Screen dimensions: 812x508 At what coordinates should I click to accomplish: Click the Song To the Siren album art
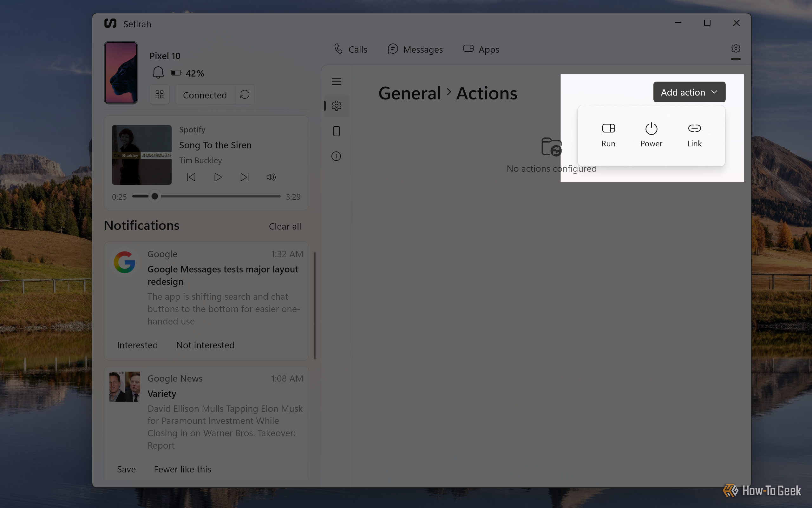(x=141, y=155)
